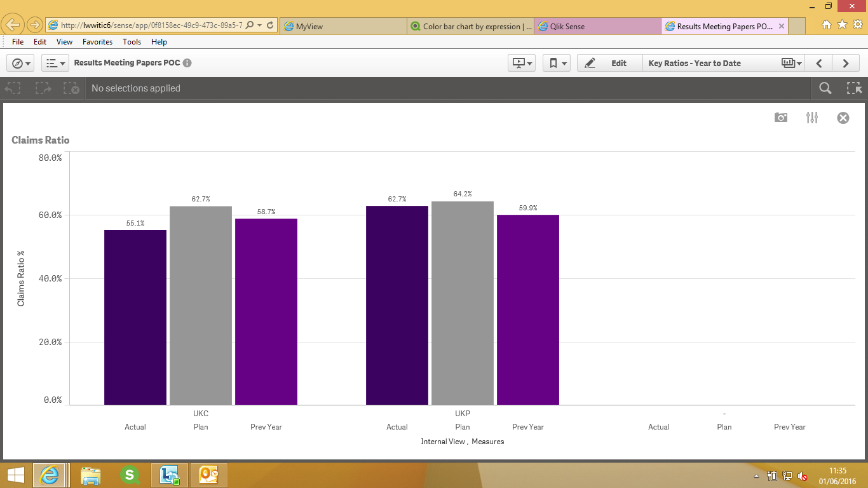This screenshot has width=868, height=488.
Task: Go to the next sheet arrow
Action: coord(846,63)
